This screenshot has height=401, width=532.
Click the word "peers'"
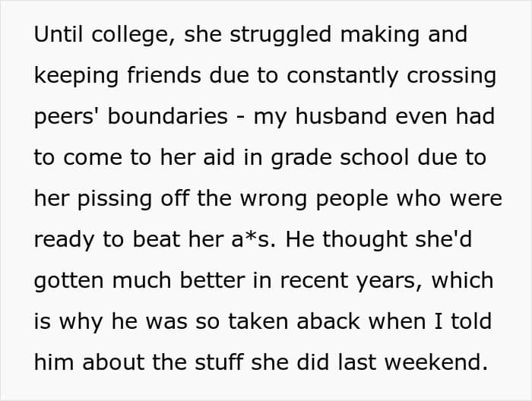[65, 117]
